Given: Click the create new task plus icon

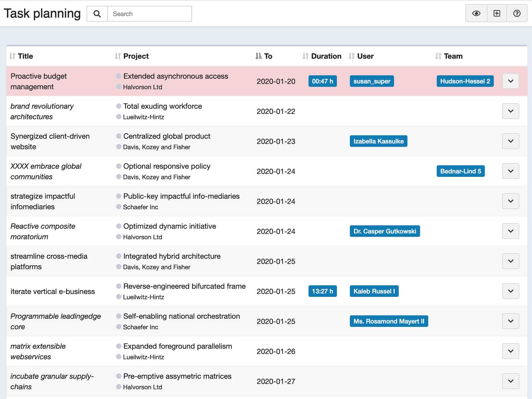Looking at the screenshot, I should (x=497, y=13).
